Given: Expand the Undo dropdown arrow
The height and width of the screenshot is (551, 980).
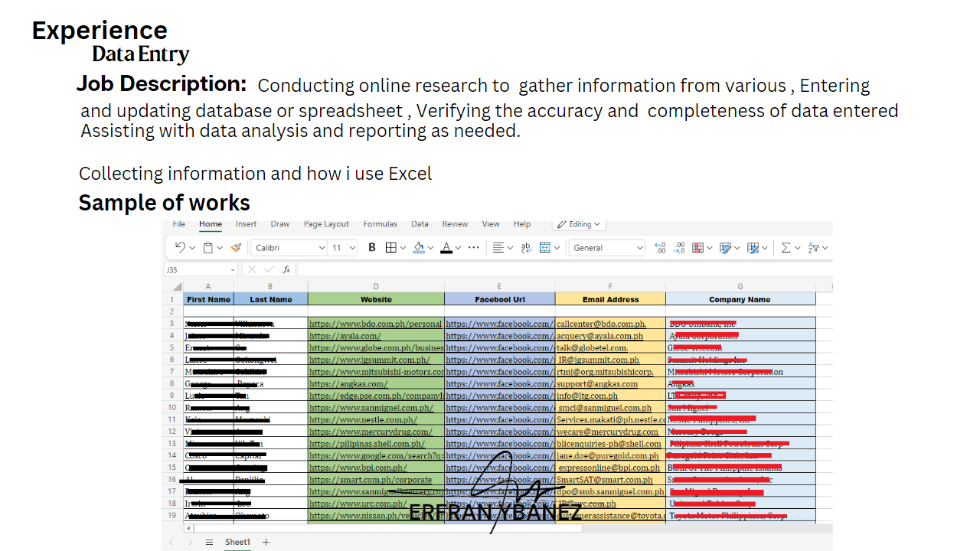Looking at the screenshot, I should tap(191, 248).
